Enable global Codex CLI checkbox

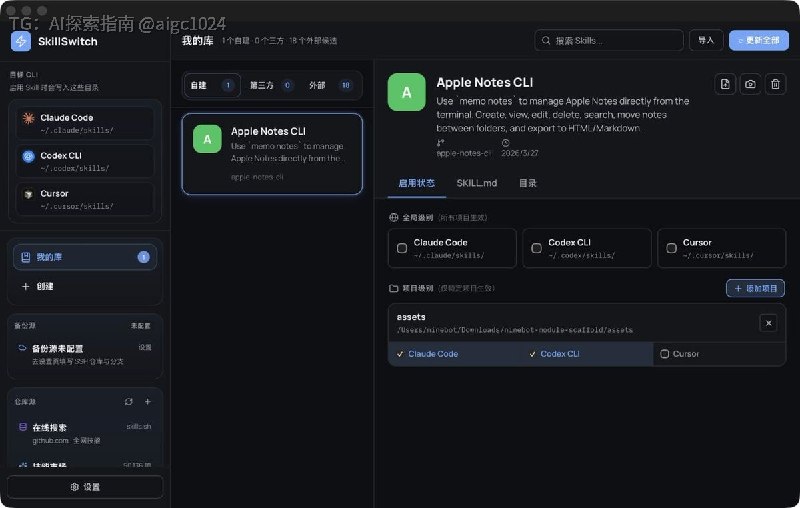point(536,248)
